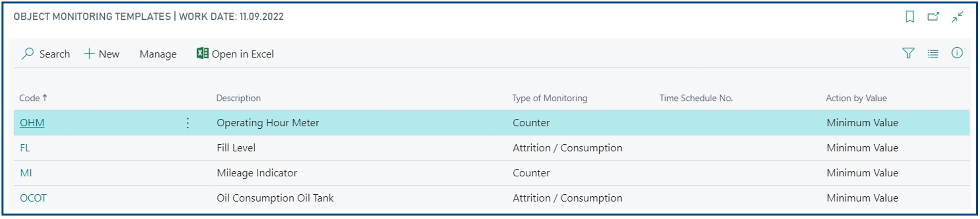Open the OHM template link

tap(32, 123)
